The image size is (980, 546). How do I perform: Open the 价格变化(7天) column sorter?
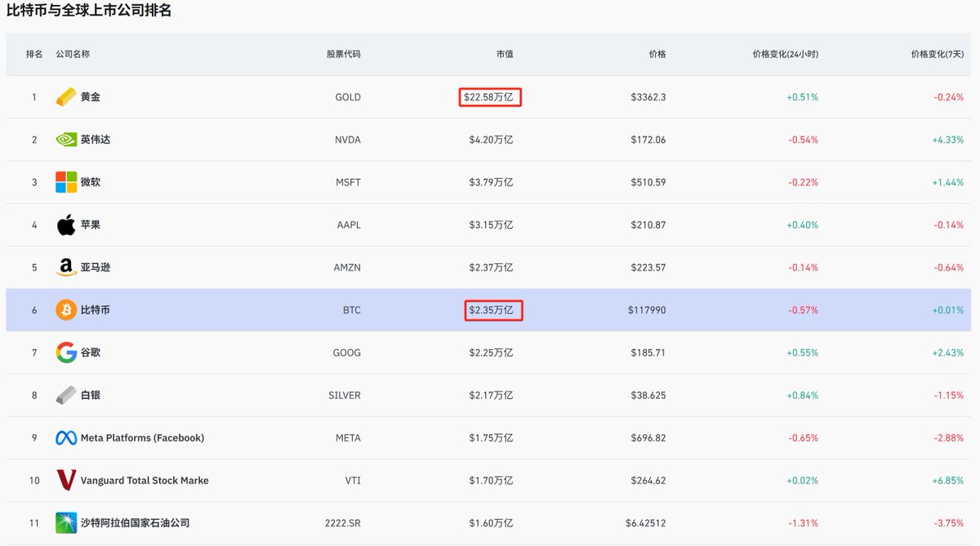pos(938,54)
